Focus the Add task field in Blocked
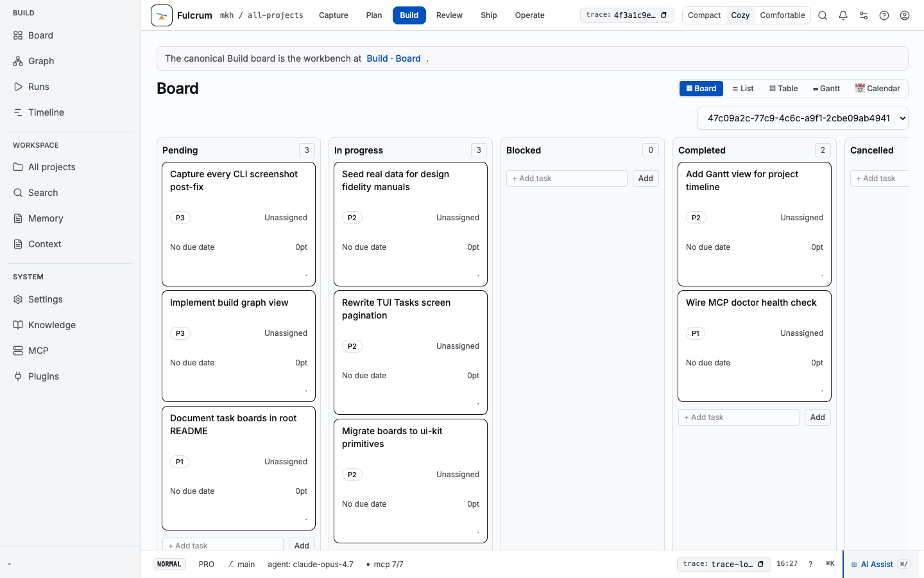Viewport: 924px width, 578px height. [x=567, y=179]
